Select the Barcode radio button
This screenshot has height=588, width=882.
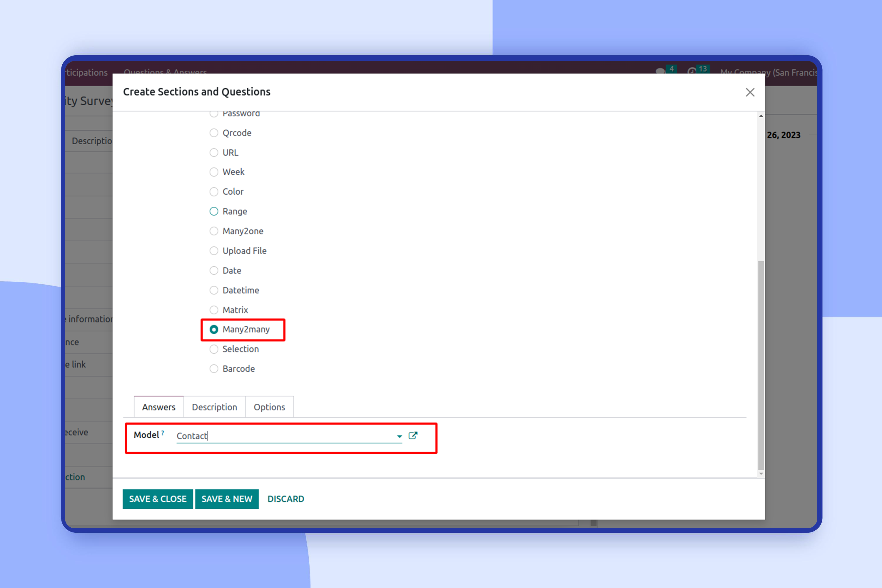[214, 369]
